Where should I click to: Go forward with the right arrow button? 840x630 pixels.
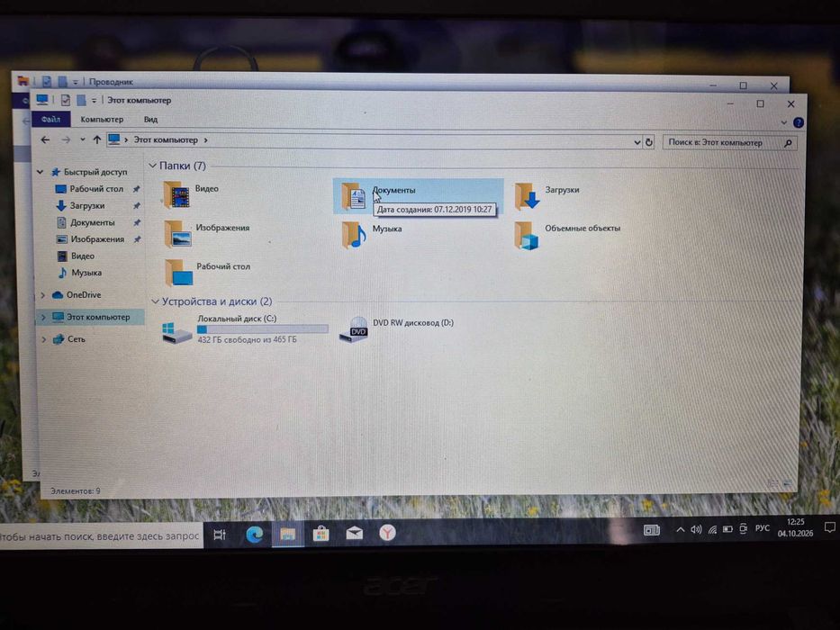point(66,139)
